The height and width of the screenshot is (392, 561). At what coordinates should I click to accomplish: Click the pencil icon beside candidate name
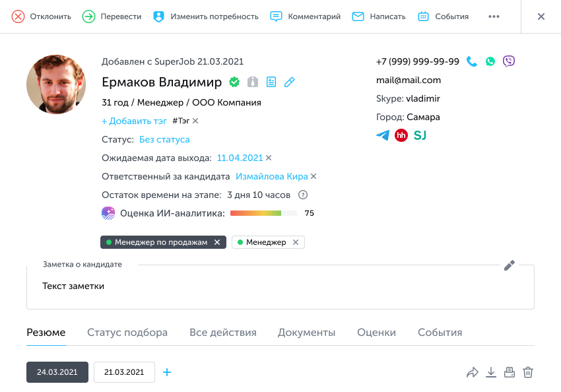[x=289, y=82]
